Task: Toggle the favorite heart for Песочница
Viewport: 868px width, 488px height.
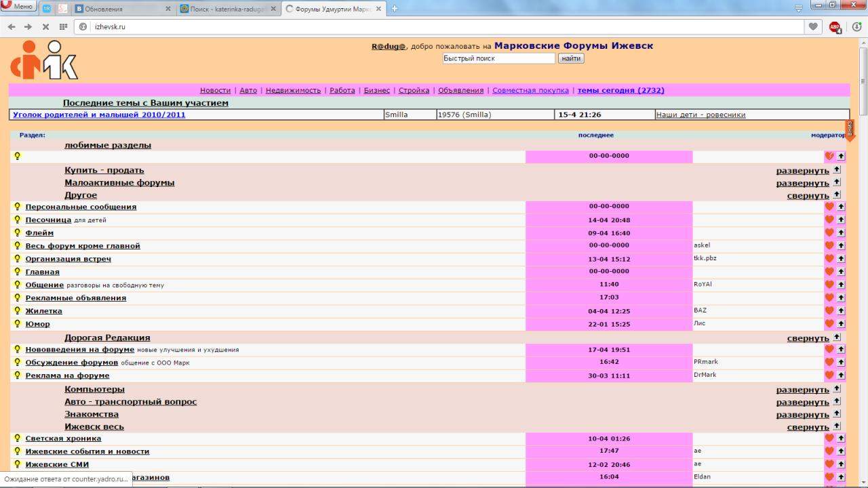Action: (x=829, y=220)
